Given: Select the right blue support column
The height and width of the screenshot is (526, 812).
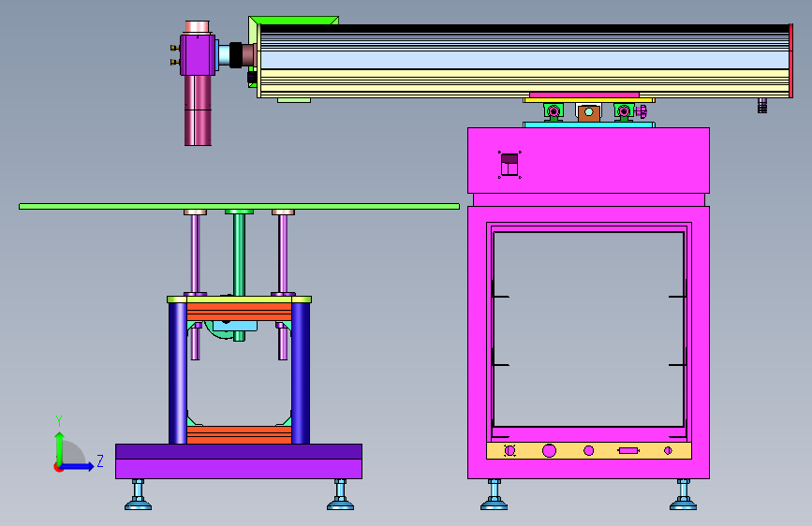Looking at the screenshot, I should [x=301, y=373].
